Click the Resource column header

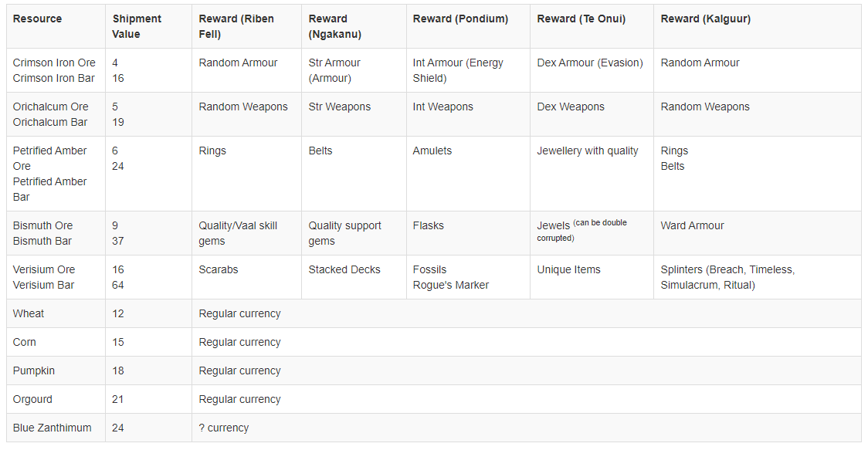pos(56,26)
